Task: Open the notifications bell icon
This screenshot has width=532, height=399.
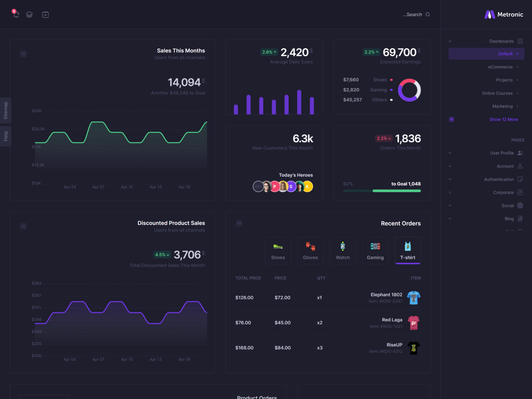Action: (x=16, y=14)
